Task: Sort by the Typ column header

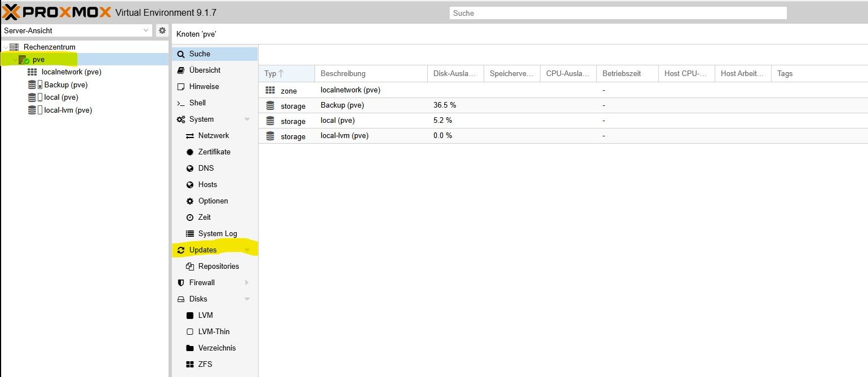Action: point(286,74)
